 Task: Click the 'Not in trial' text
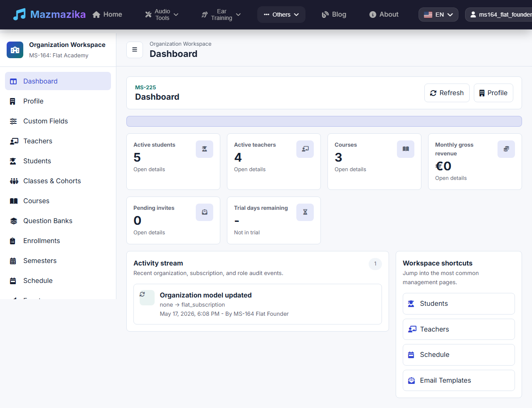pos(247,233)
